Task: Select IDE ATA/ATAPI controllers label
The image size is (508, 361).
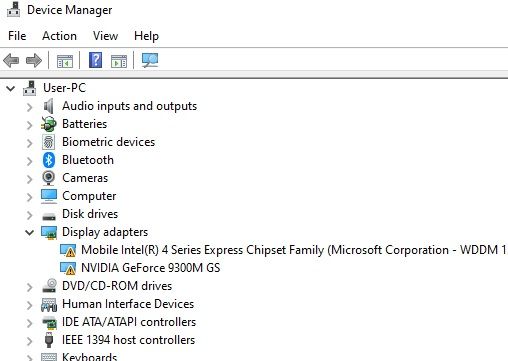Action: pyautogui.click(x=129, y=322)
